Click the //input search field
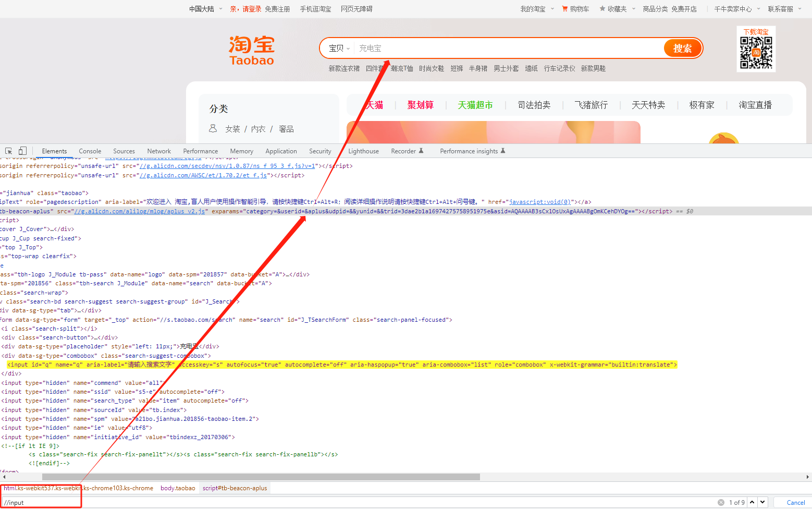Image resolution: width=812 pixels, height=509 pixels. click(41, 502)
